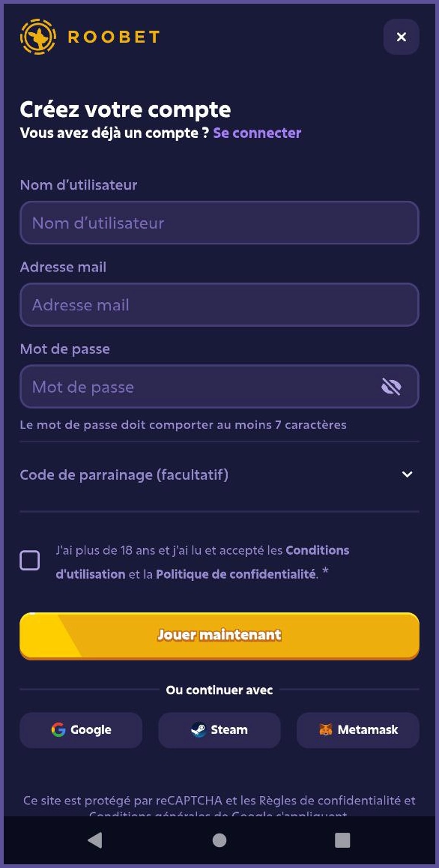Select the Metamask fox icon
The height and width of the screenshot is (868, 439).
327,729
